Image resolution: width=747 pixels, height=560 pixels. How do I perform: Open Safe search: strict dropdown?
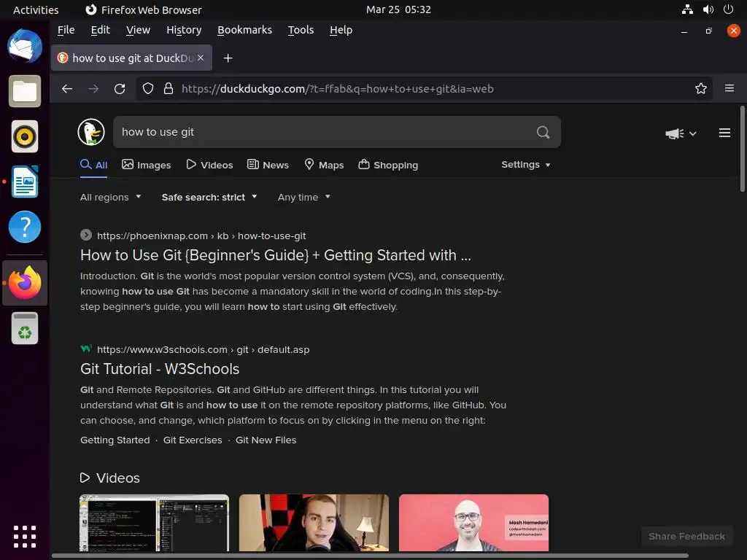pos(209,197)
